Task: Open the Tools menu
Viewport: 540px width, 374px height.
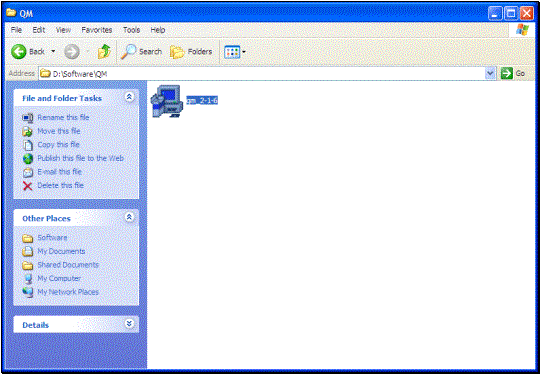Action: [x=132, y=30]
